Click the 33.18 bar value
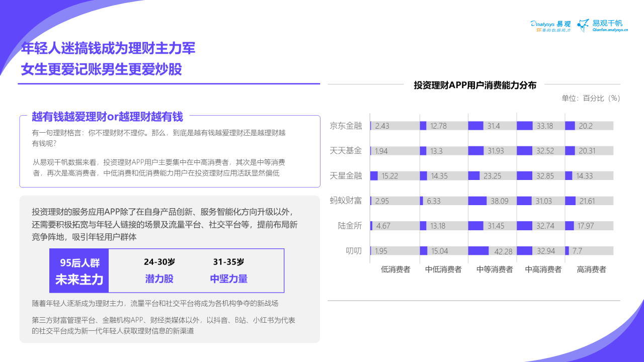The width and height of the screenshot is (644, 362). tap(544, 126)
